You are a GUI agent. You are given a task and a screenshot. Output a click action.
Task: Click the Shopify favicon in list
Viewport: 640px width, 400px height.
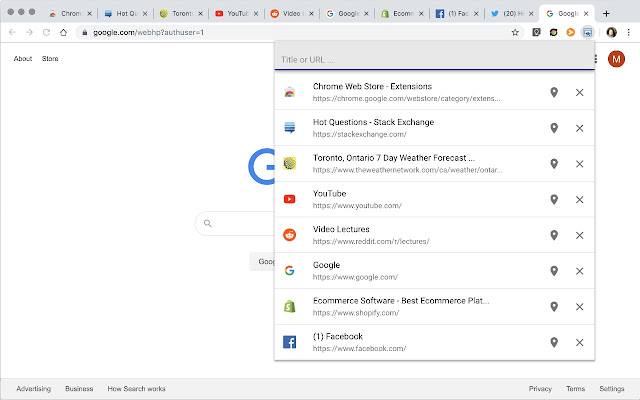289,306
